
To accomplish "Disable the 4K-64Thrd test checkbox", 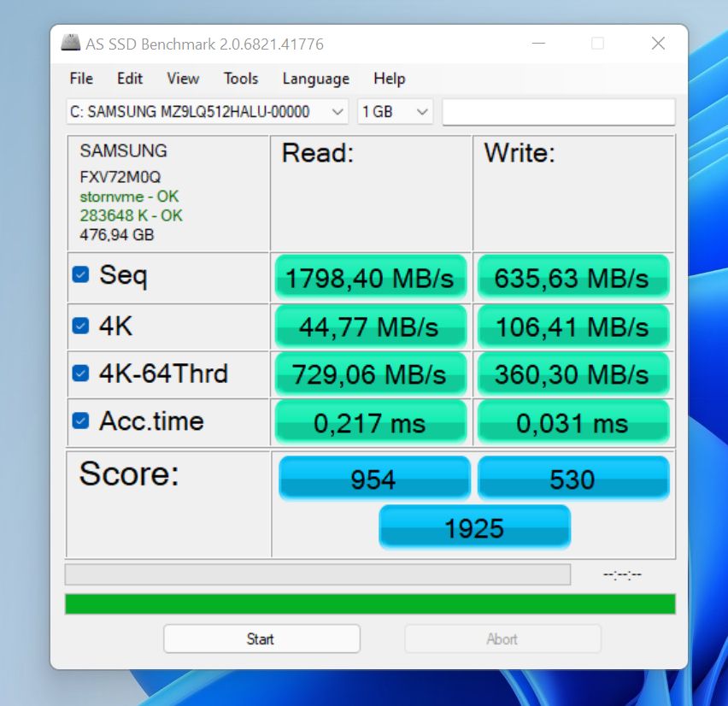I will pos(80,374).
